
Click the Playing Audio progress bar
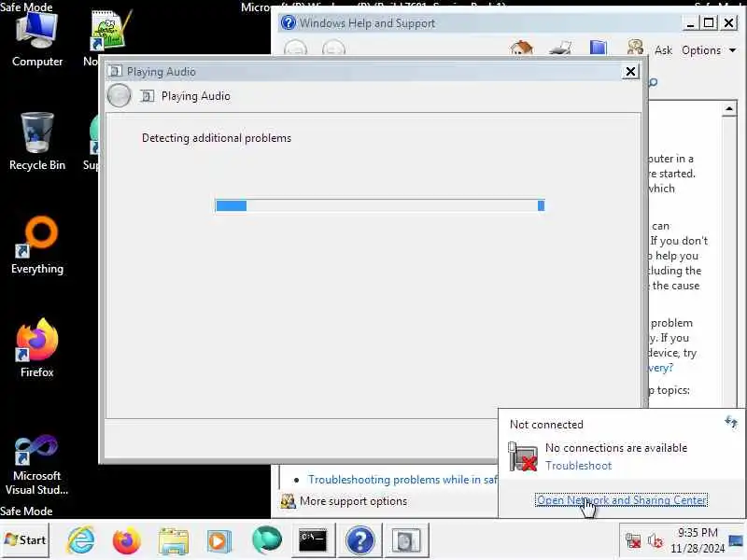point(380,205)
